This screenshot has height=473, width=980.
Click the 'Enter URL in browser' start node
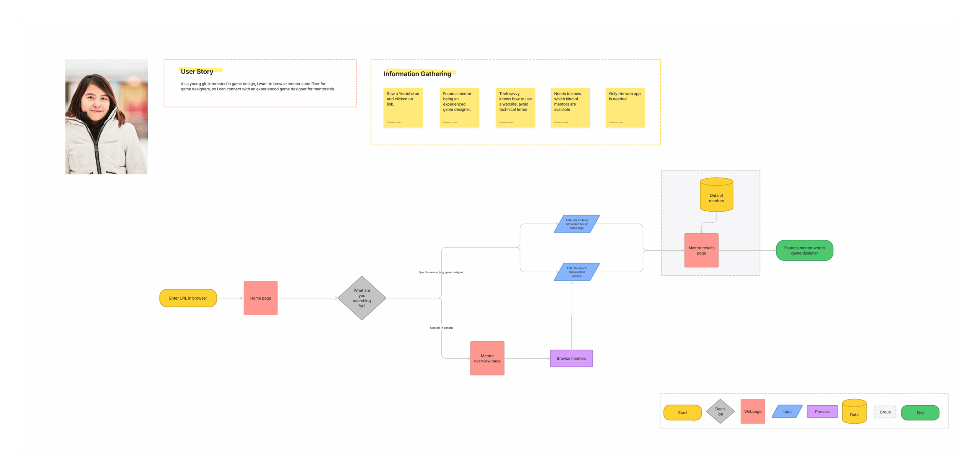(x=188, y=298)
